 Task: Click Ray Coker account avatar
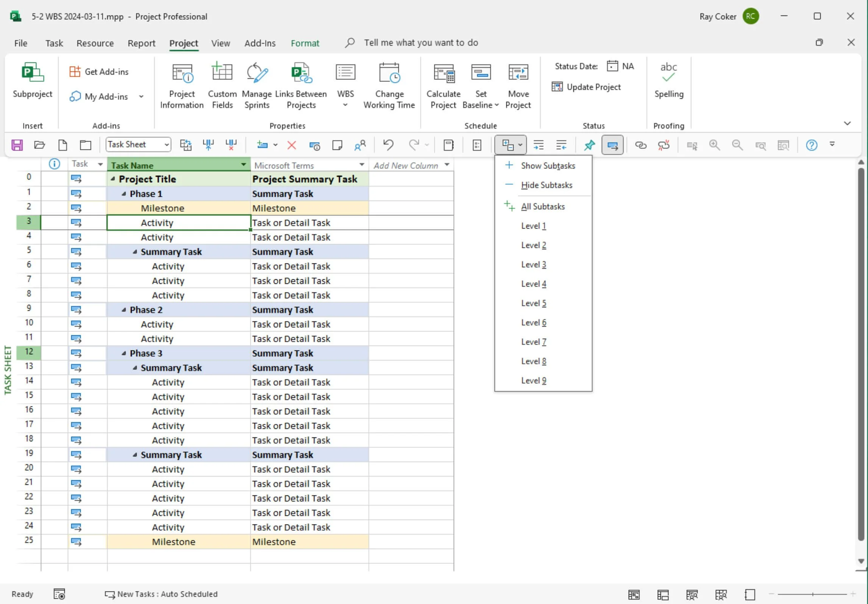click(x=751, y=16)
